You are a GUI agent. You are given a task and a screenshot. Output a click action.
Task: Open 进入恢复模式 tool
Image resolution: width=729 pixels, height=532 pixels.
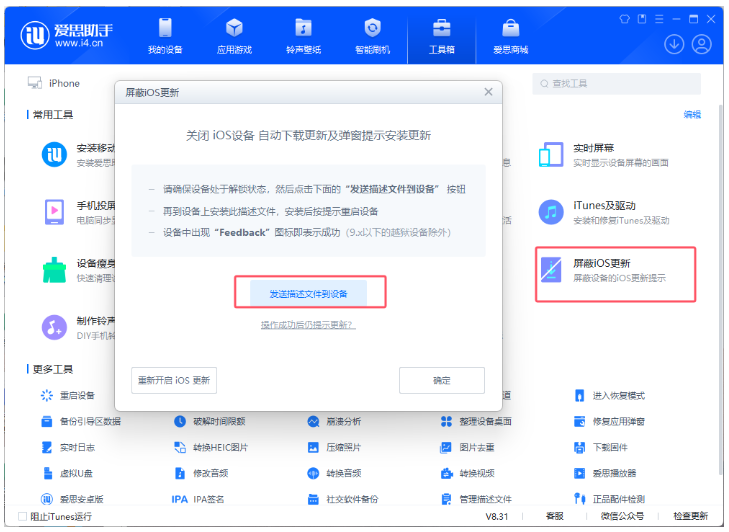coord(610,396)
